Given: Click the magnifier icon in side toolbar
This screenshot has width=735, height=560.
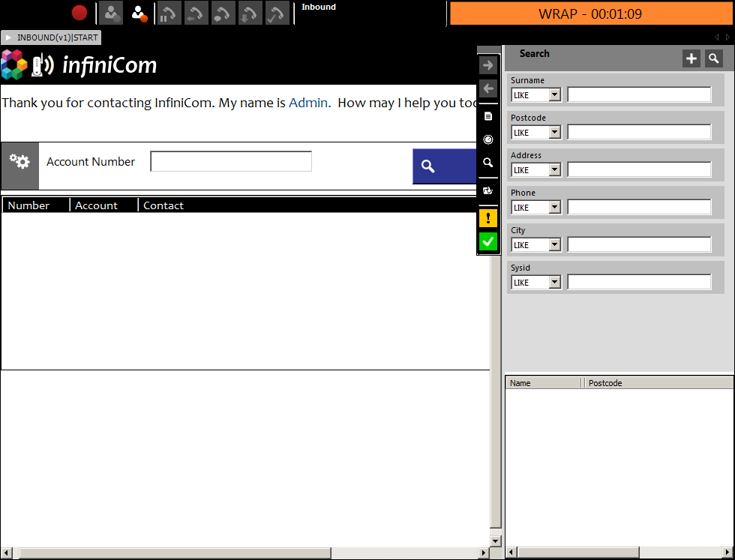Looking at the screenshot, I should (x=488, y=163).
